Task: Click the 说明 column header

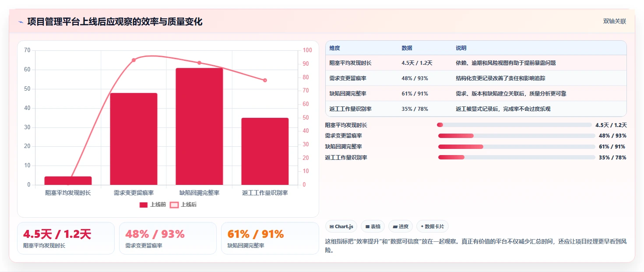Action: (x=461, y=48)
